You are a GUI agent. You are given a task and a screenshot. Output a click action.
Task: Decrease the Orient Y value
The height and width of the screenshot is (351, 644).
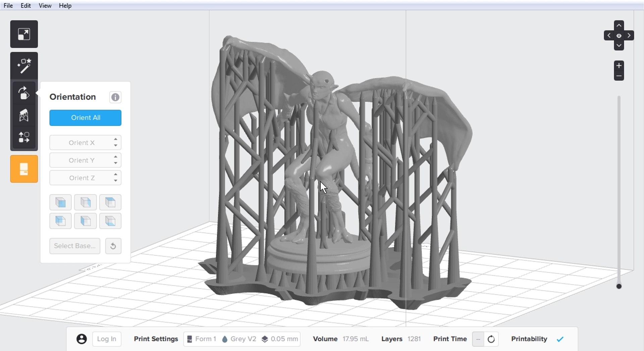(x=115, y=163)
